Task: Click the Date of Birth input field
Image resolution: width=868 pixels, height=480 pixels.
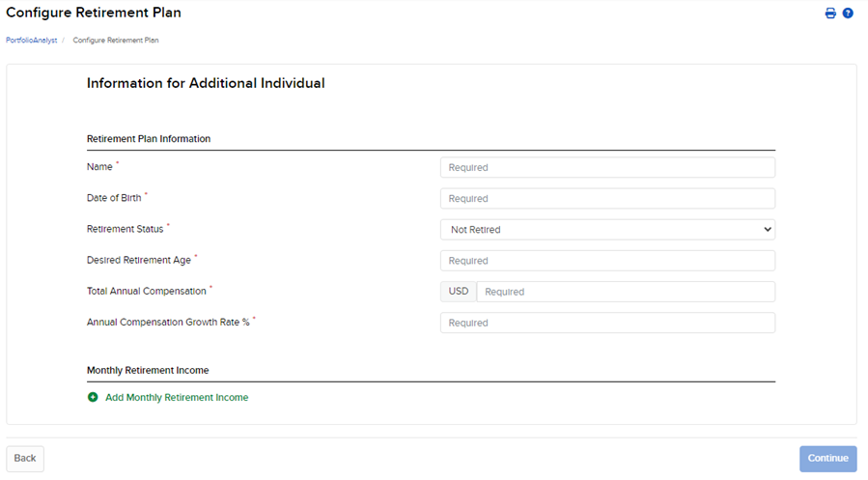Action: point(607,199)
